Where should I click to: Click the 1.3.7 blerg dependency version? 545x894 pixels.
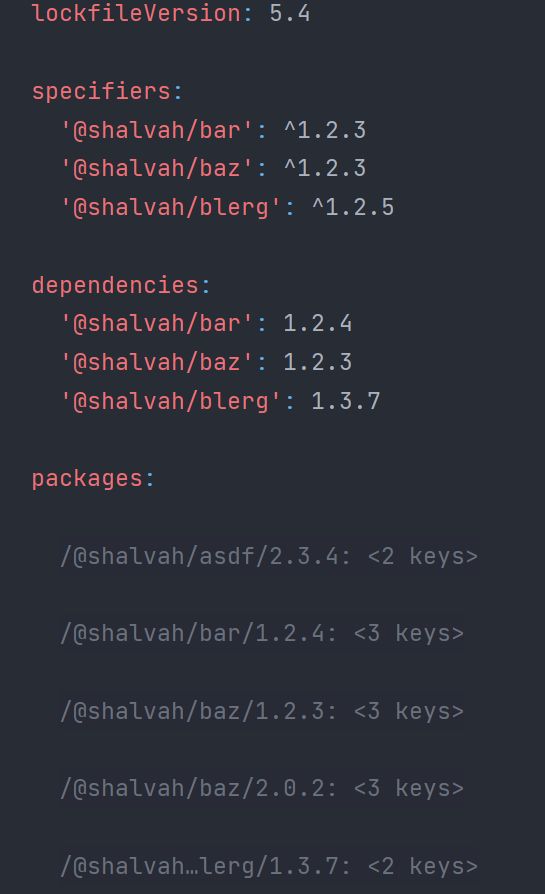pyautogui.click(x=345, y=401)
